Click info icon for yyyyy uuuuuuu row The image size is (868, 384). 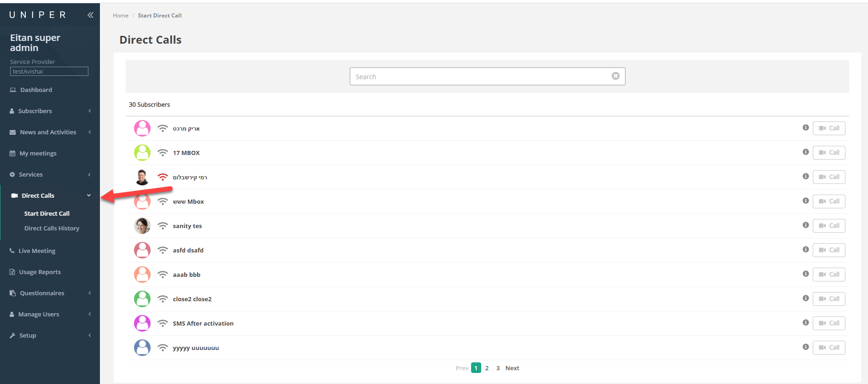coord(805,347)
